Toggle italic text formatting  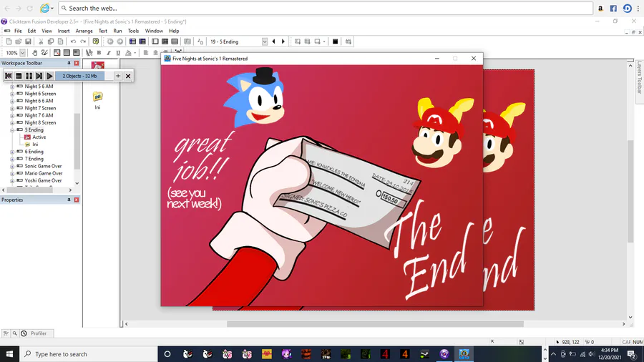point(109,52)
